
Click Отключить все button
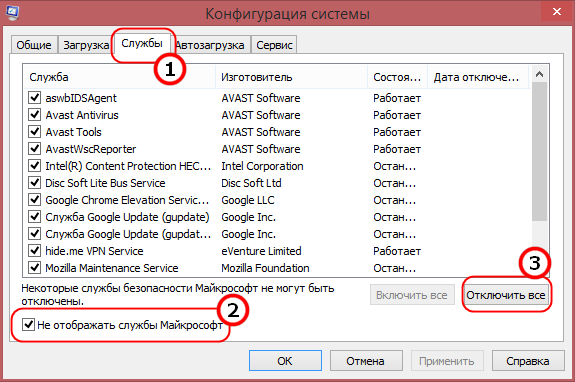[506, 295]
